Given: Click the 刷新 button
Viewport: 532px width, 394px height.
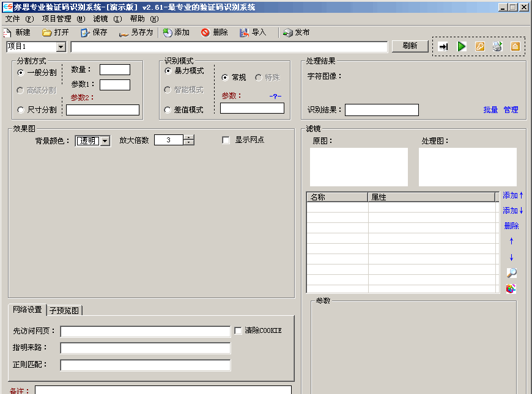Looking at the screenshot, I should tap(410, 46).
